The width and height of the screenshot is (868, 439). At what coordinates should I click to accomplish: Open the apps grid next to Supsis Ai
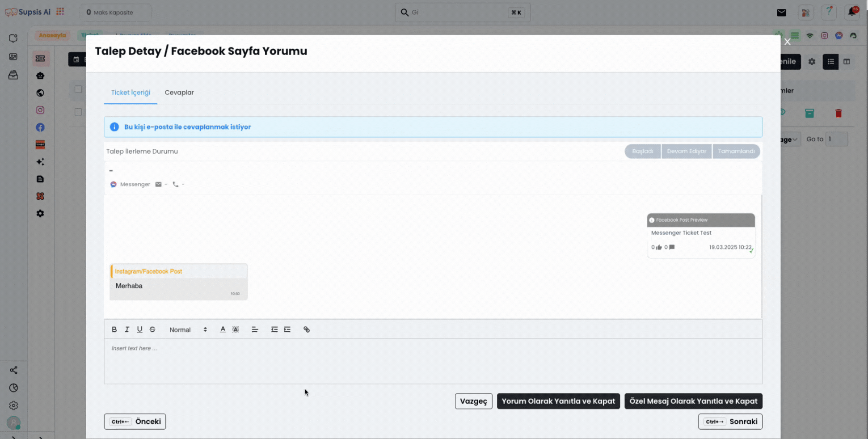pyautogui.click(x=60, y=12)
